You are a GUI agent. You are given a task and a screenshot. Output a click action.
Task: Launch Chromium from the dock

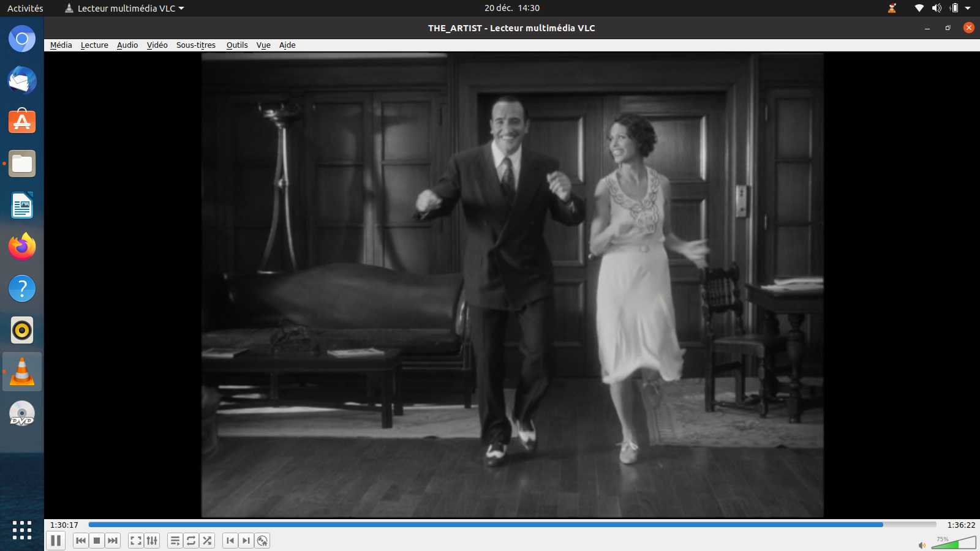pyautogui.click(x=22, y=39)
